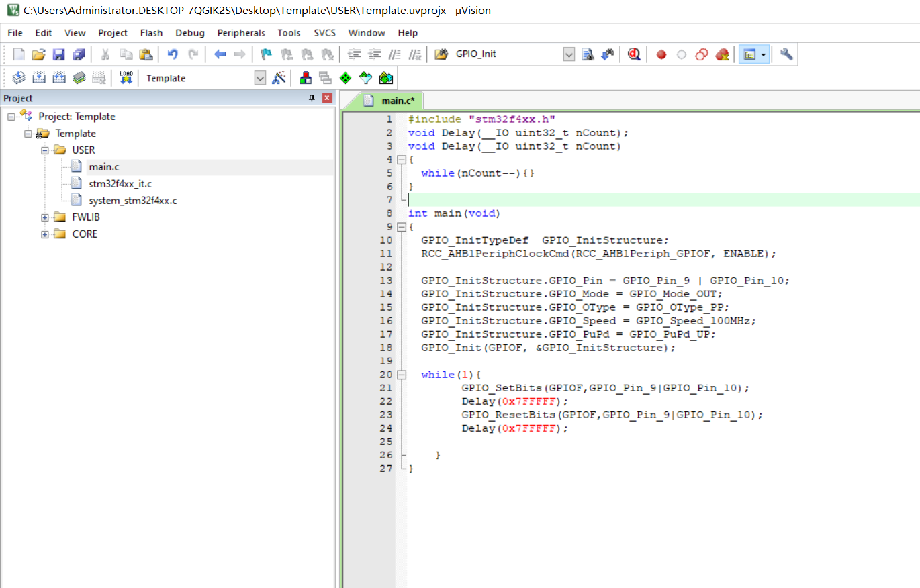Open Configuration with the wrench icon
Screen dimensions: 920x588
(786, 54)
